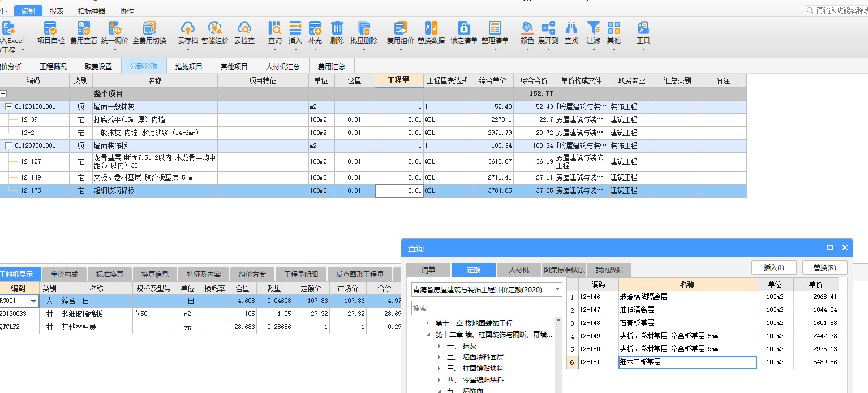
Task: Expand the 三、柱面镶贴块料 tree node
Action: coord(439,368)
